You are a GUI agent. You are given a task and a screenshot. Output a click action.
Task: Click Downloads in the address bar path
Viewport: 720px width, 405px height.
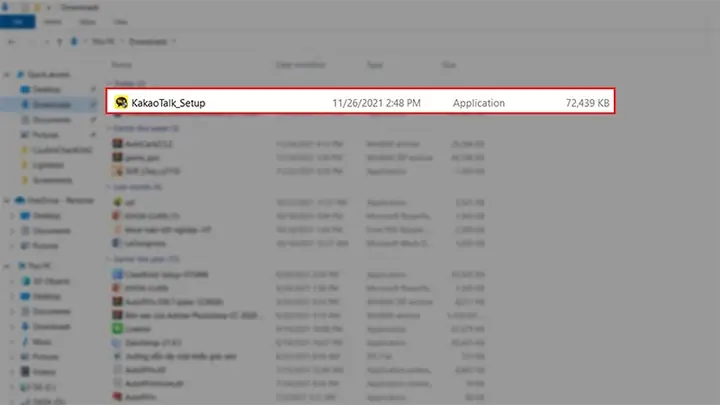pos(148,42)
